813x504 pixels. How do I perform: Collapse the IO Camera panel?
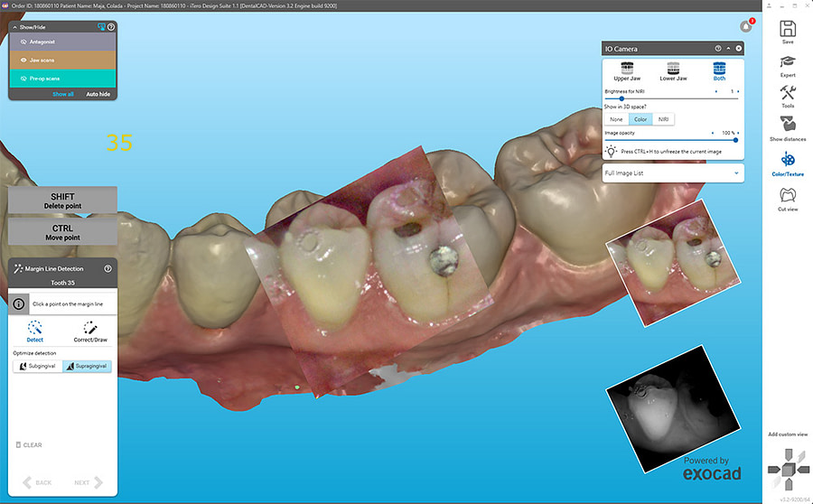[x=728, y=48]
